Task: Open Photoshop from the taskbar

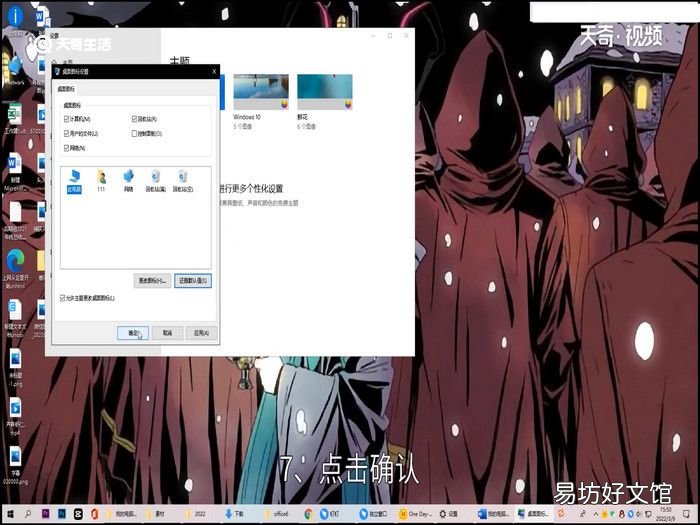Action: (62, 514)
